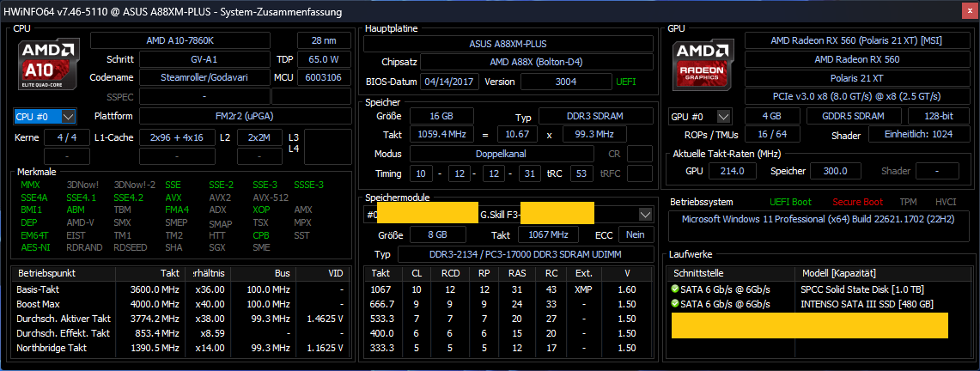
Task: Click the CPB feature label
Action: coord(261,235)
